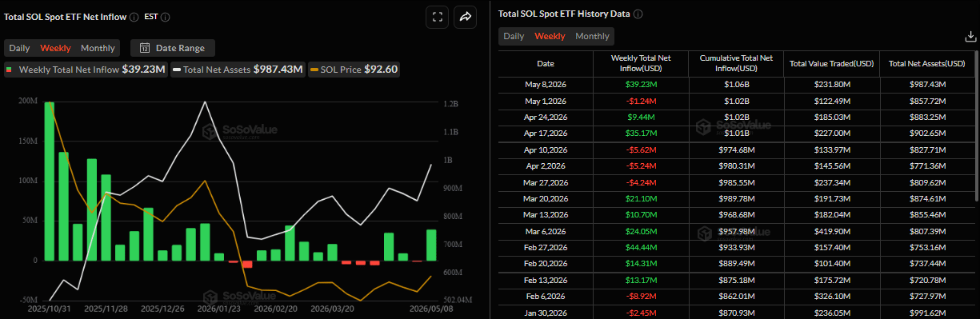Viewport: 980px width, 319px height.
Task: Click the tallest green bar at 2025/10/31
Action: pos(50,181)
